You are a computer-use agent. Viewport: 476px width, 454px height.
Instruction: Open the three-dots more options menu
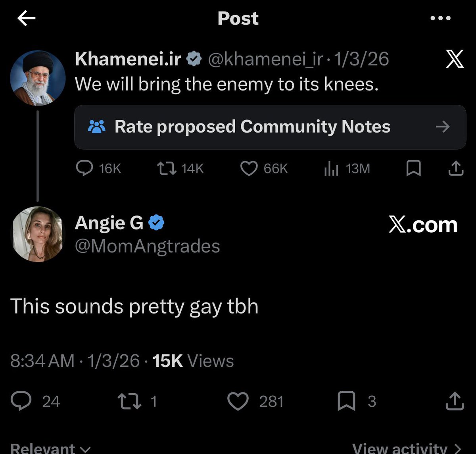coord(440,18)
